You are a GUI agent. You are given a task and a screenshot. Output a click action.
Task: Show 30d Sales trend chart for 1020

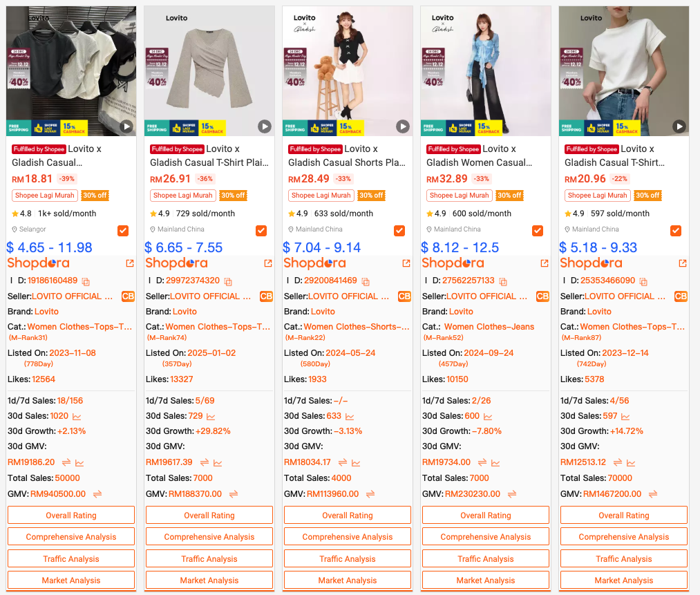click(x=77, y=417)
